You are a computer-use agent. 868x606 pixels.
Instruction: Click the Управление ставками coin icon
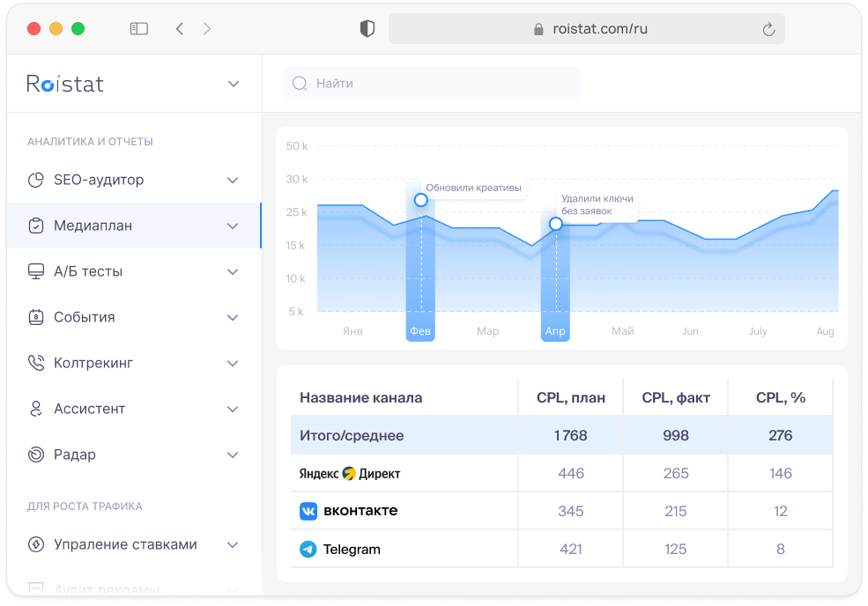tap(36, 544)
